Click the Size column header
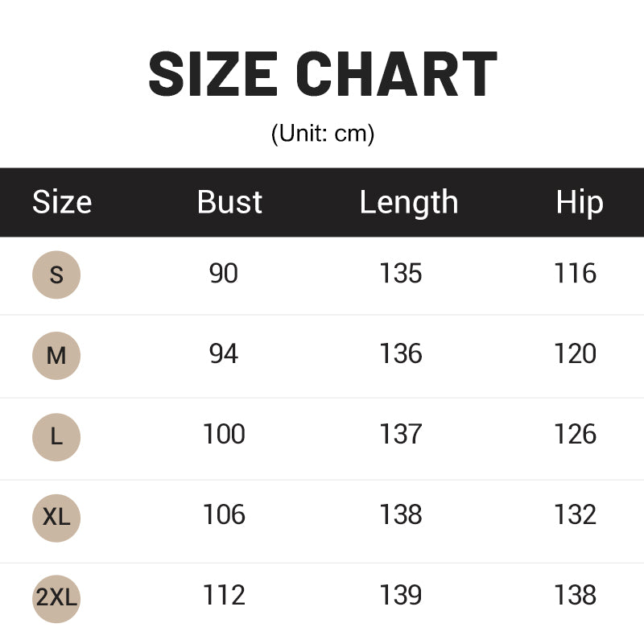 tap(62, 202)
